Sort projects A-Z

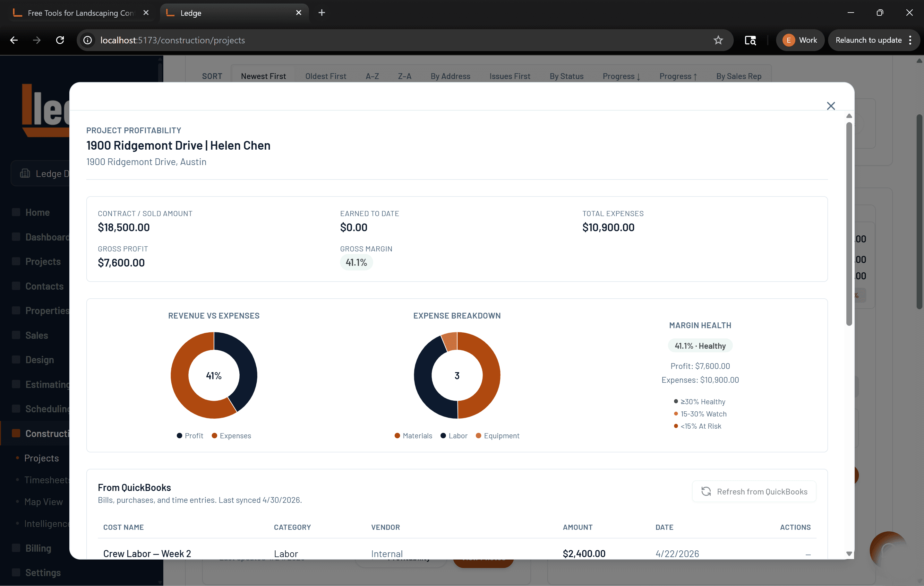(372, 76)
